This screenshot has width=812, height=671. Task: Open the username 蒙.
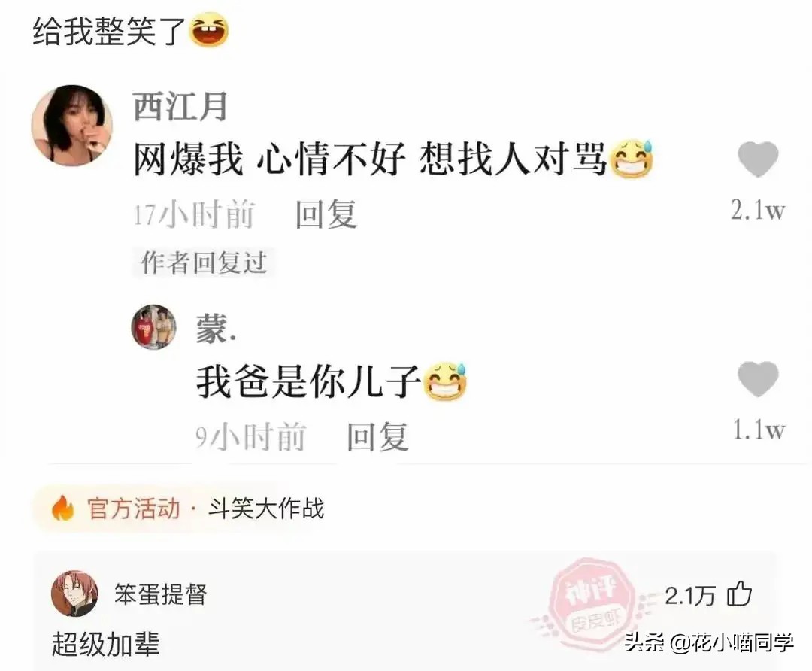216,329
